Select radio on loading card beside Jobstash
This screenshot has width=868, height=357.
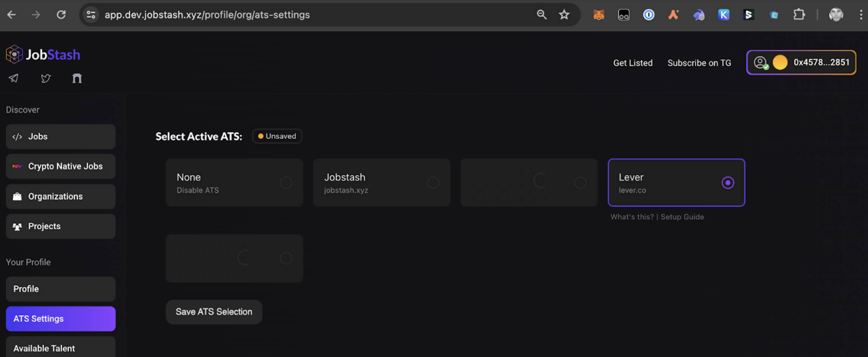(581, 183)
